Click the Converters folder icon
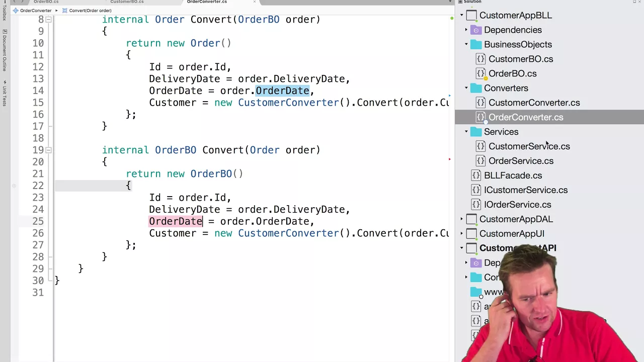Viewport: 644px width, 362px height. tap(476, 88)
